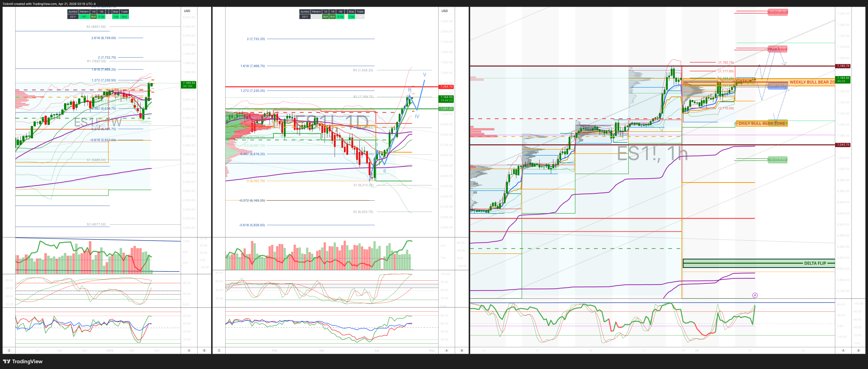The height and width of the screenshot is (369, 868).
Task: Click the B scale button on 1h chart
Action: (x=858, y=350)
